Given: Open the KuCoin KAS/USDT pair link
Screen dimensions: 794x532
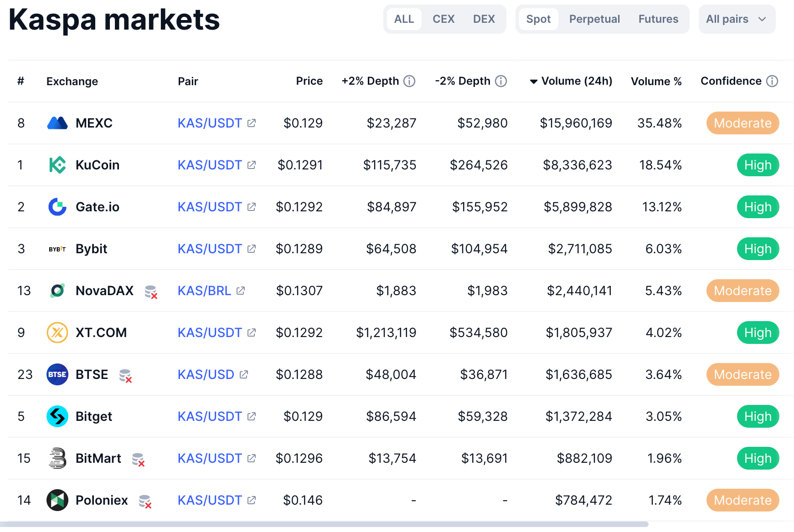Looking at the screenshot, I should coord(210,165).
